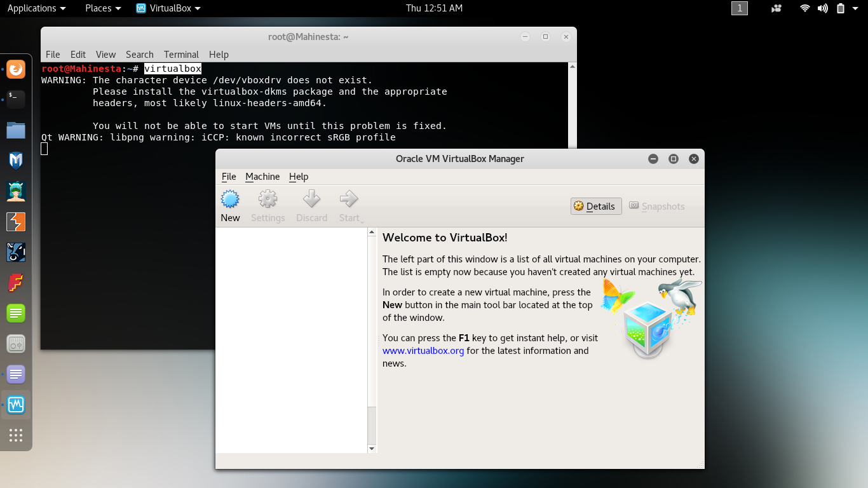Viewport: 868px width, 488px height.
Task: Click 'WARNING: The character device' line
Action: pos(207,80)
